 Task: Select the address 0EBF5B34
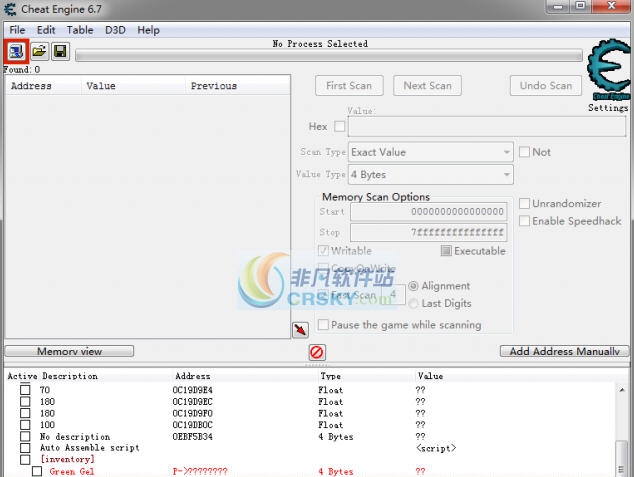coord(192,437)
